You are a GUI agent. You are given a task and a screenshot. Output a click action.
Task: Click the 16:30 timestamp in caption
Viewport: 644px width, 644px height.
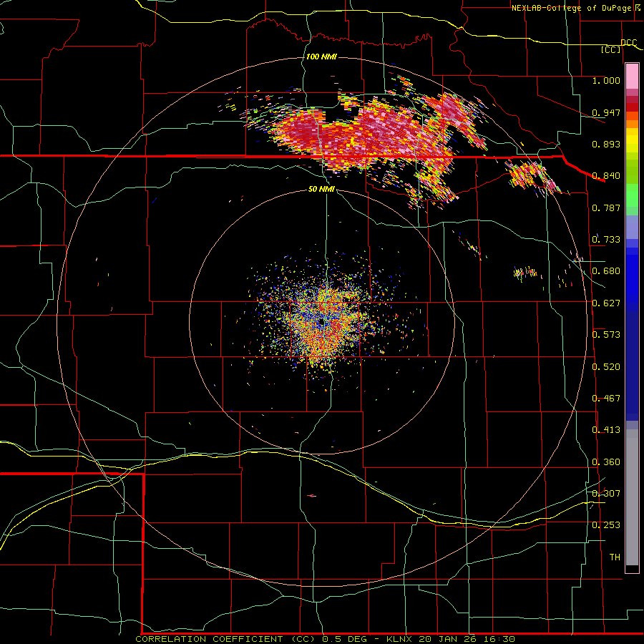click(501, 639)
